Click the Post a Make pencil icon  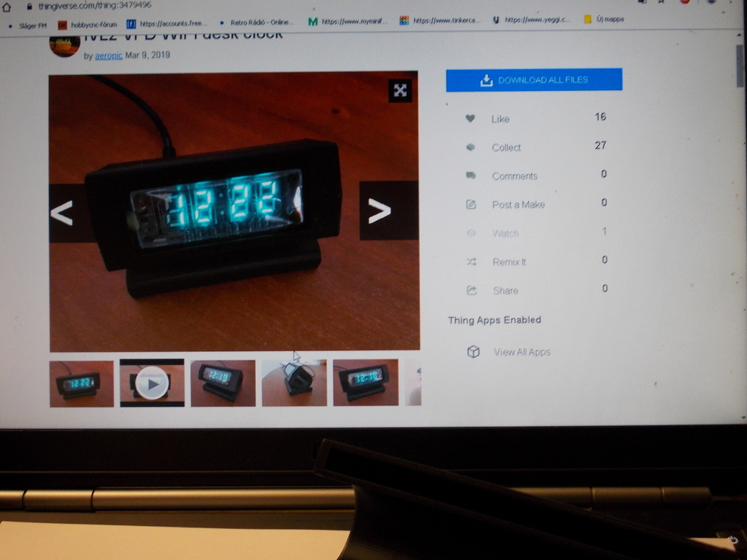click(x=471, y=204)
